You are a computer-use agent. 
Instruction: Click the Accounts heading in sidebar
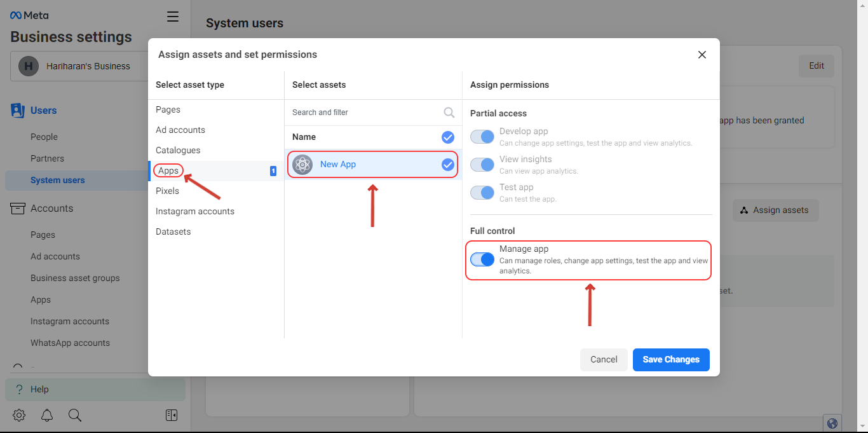pos(51,209)
